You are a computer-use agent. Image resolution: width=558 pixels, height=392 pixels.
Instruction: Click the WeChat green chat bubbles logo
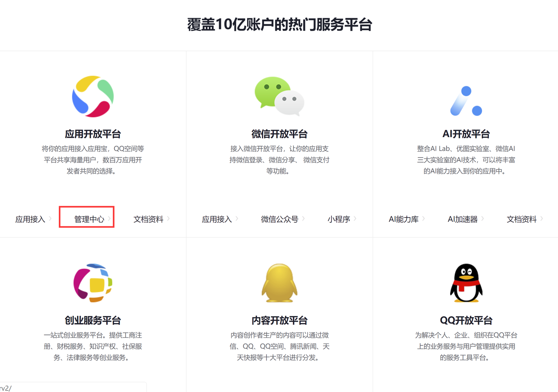tap(279, 97)
